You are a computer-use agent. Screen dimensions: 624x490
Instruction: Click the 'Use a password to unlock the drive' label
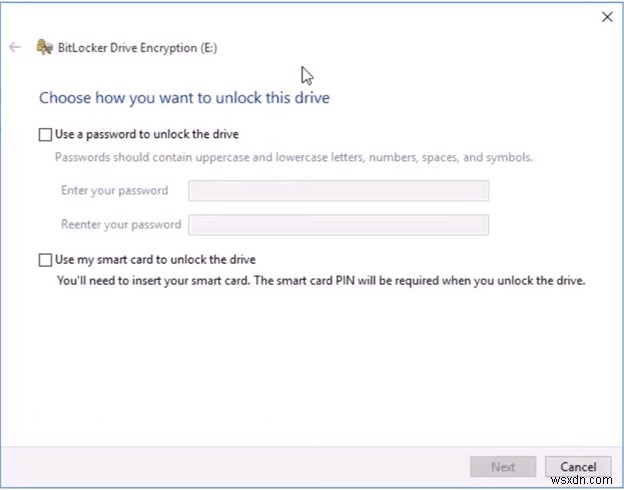(x=146, y=134)
